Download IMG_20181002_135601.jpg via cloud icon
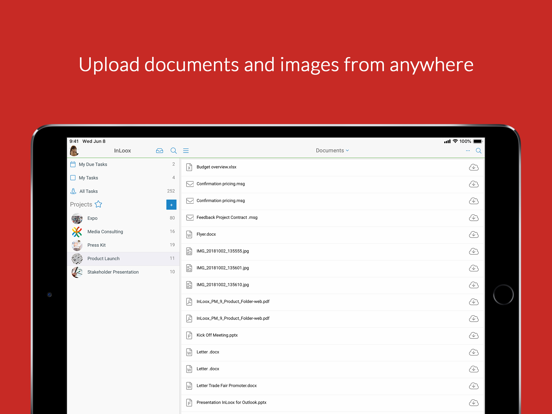552x414 pixels. coord(473,268)
